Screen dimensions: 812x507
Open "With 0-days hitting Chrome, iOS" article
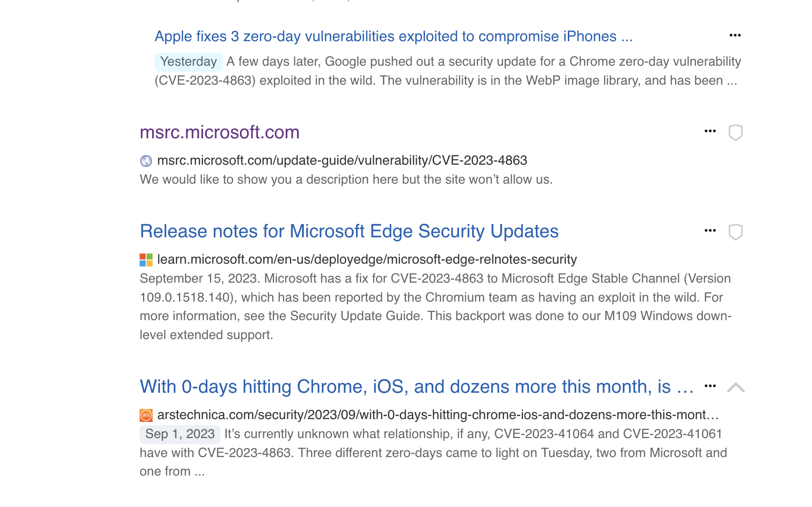(x=416, y=387)
